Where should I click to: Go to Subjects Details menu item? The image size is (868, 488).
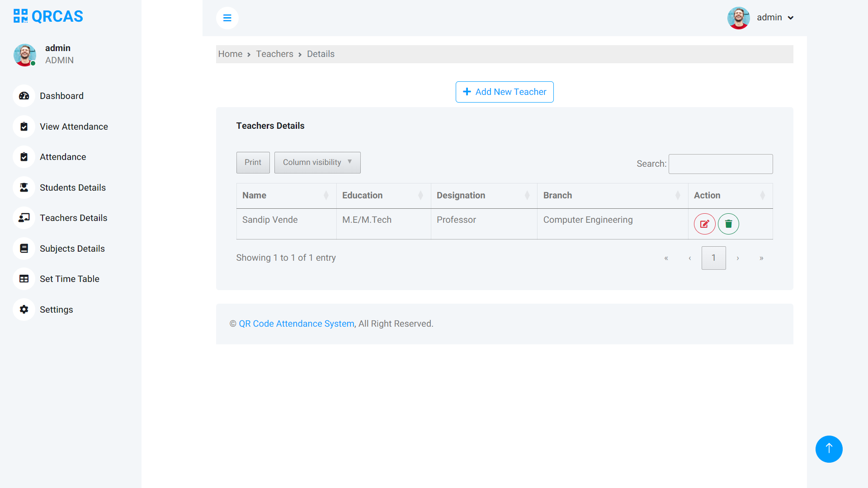[72, 249]
